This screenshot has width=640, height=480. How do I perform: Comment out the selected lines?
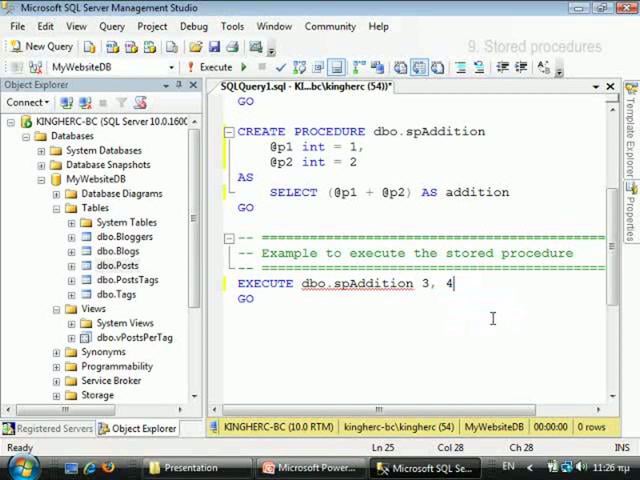click(x=461, y=67)
